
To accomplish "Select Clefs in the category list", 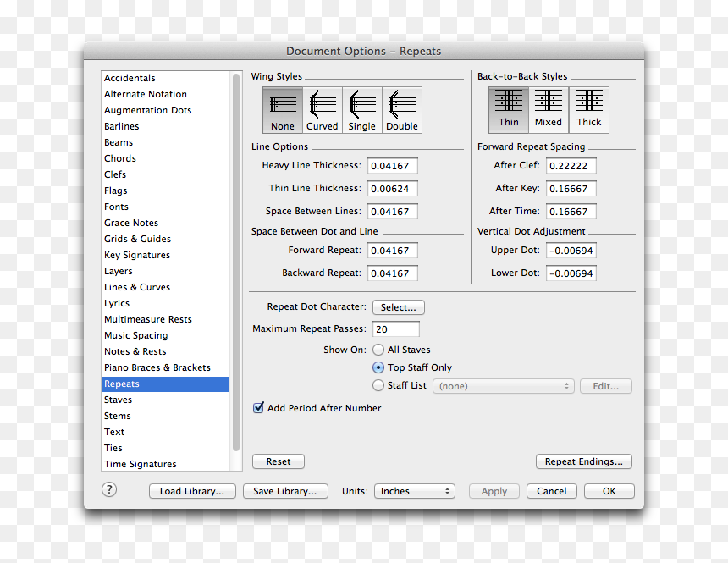I will click(165, 174).
